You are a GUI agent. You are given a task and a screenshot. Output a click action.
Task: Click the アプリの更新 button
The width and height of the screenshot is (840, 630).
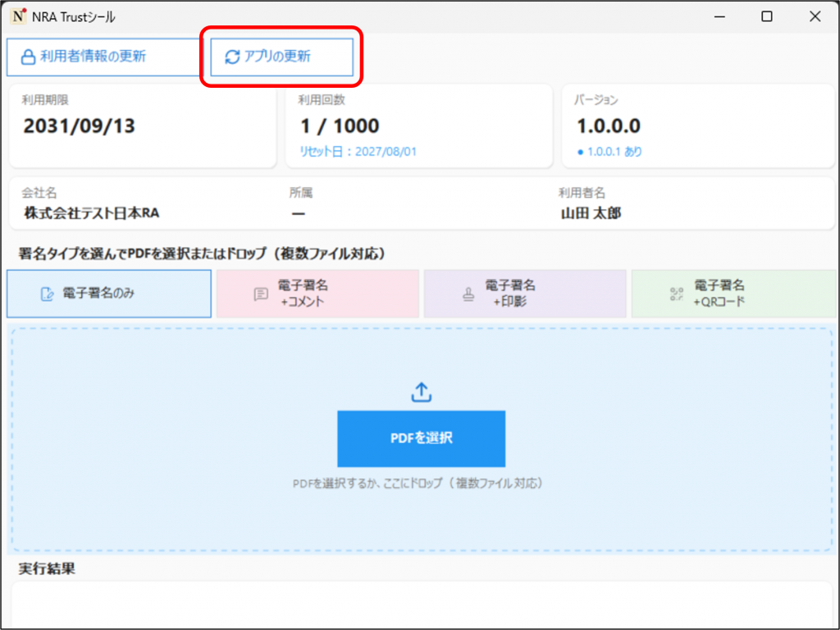coord(282,57)
